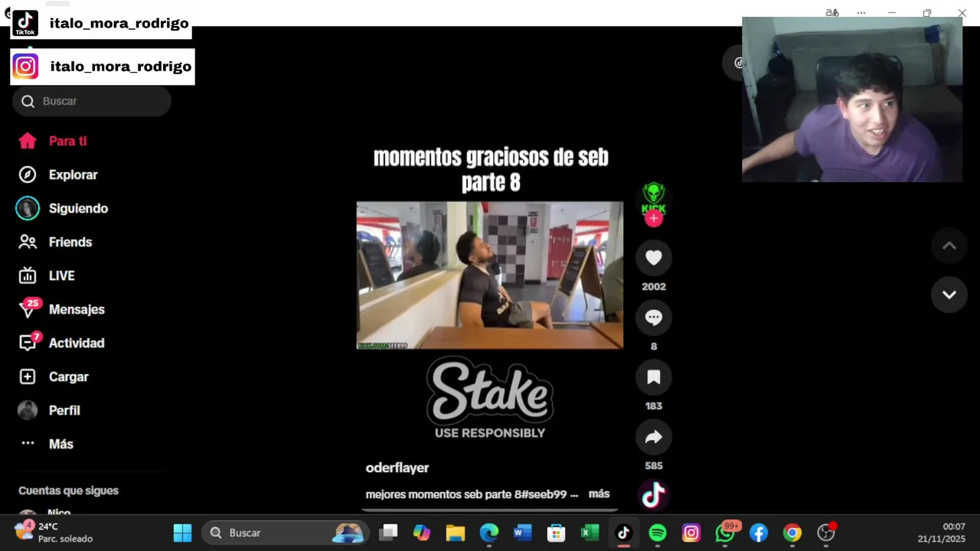Open the Perfil page
This screenshot has width=980, height=551.
[49, 410]
